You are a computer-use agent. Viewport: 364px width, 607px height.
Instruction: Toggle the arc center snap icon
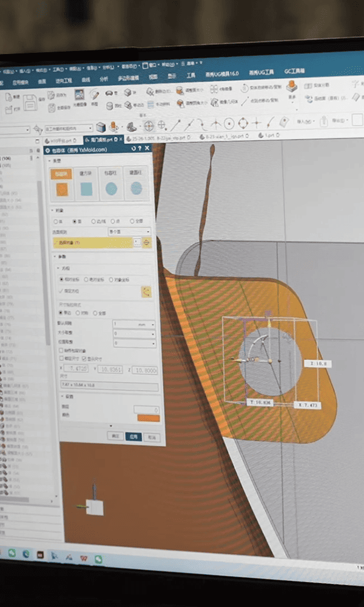coord(229,124)
